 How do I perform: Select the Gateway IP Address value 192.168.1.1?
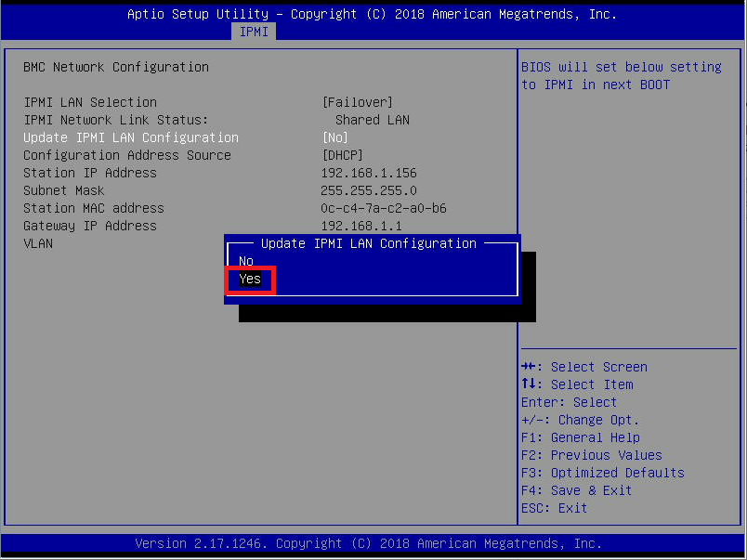[x=361, y=226]
